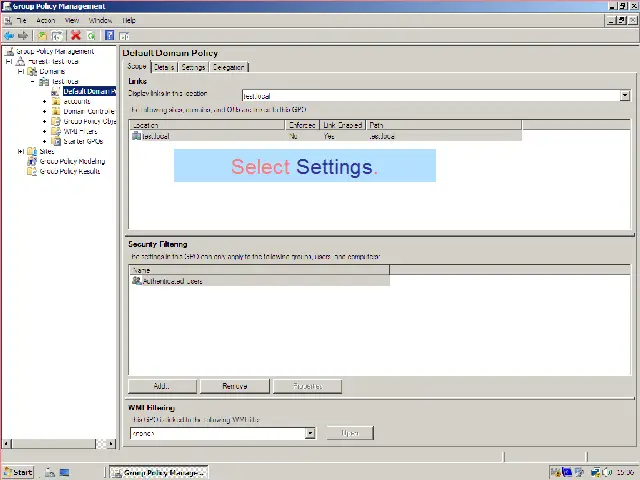Open the WMI filter dropdown
The image size is (640, 480).
[x=310, y=433]
